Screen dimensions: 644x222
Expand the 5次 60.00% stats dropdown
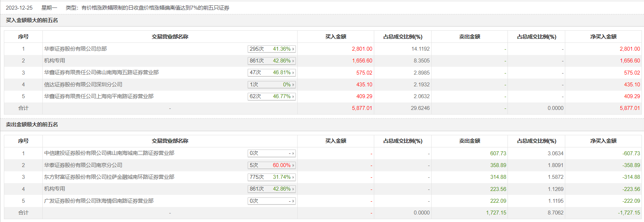click(x=272, y=165)
